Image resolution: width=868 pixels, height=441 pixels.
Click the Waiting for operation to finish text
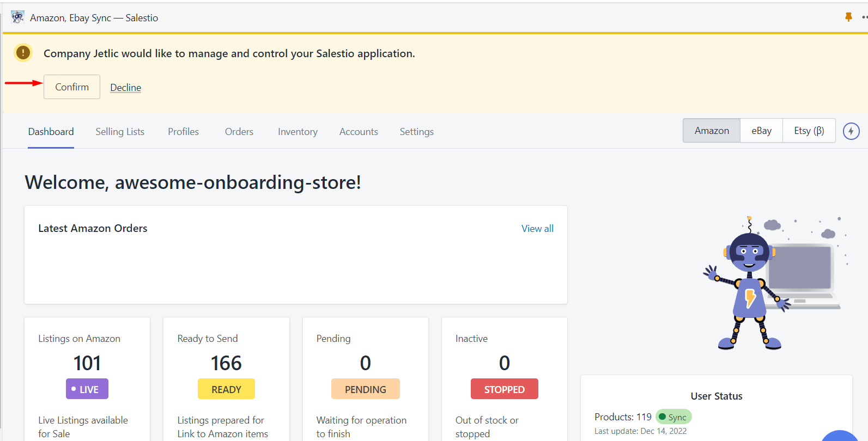click(361, 427)
